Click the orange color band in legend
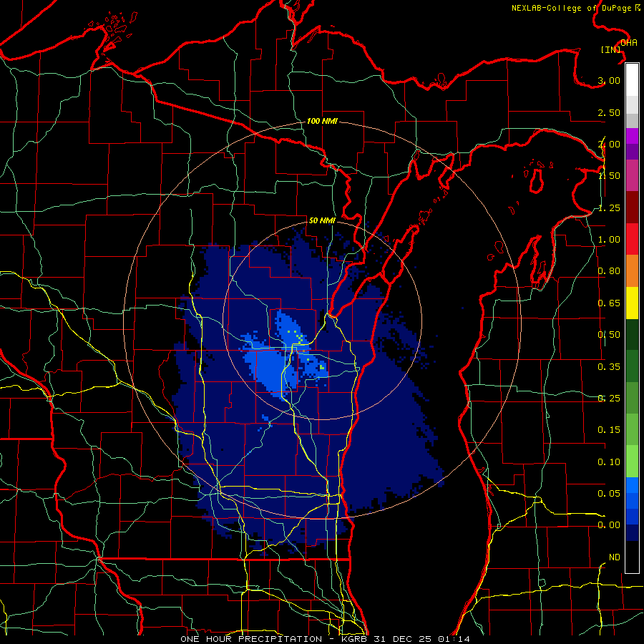Screen dimensions: 644x644 click(x=632, y=271)
